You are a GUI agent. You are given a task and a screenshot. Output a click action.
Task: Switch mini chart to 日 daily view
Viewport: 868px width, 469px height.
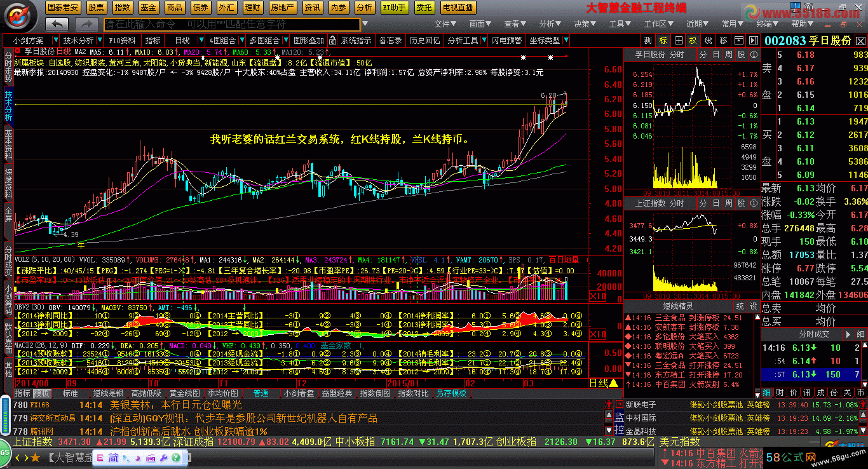tap(716, 55)
